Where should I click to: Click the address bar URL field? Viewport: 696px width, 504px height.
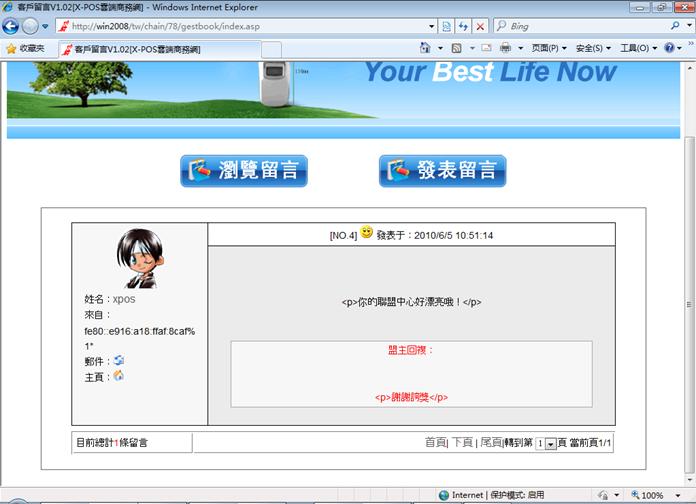coord(250,26)
